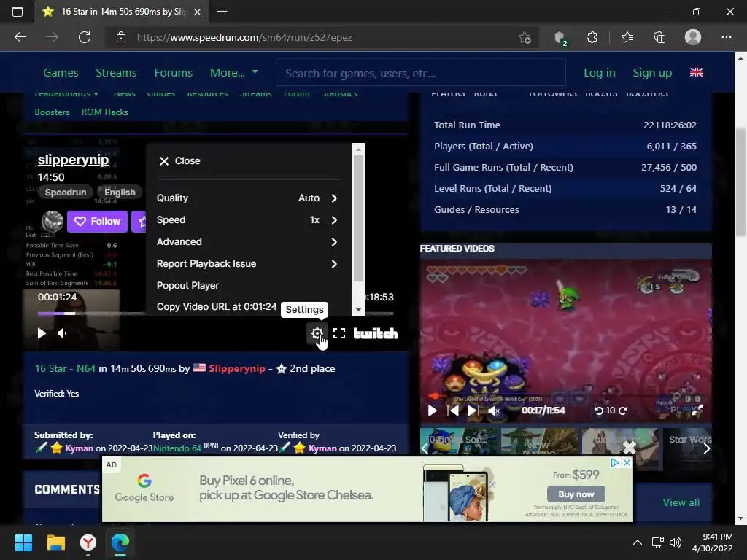Open the Quality submenu
This screenshot has height=560, width=747.
[248, 198]
